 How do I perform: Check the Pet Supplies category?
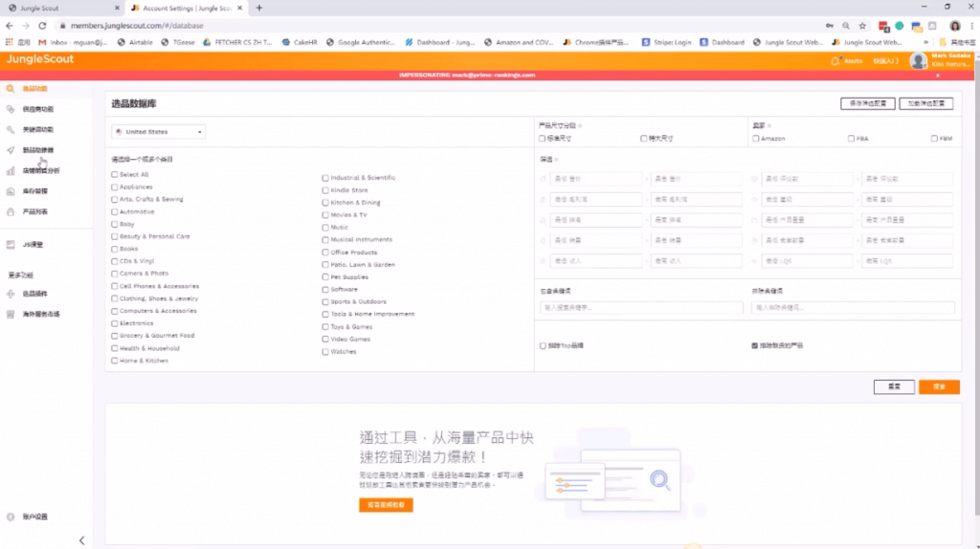(325, 277)
